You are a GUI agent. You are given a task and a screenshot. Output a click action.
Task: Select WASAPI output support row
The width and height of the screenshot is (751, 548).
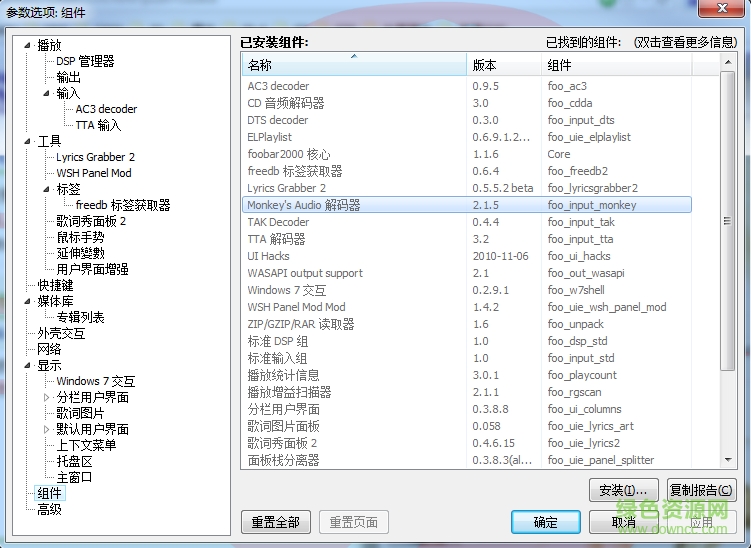[467, 273]
